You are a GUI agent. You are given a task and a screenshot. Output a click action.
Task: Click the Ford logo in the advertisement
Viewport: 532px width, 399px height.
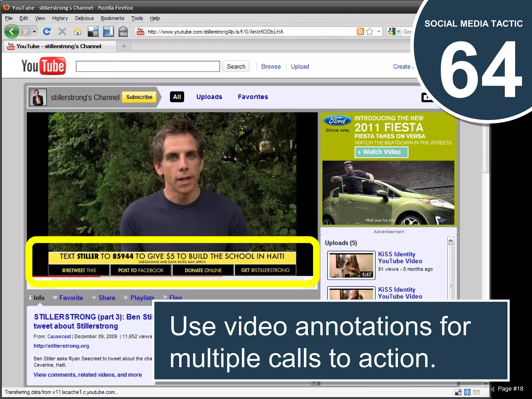coord(337,121)
